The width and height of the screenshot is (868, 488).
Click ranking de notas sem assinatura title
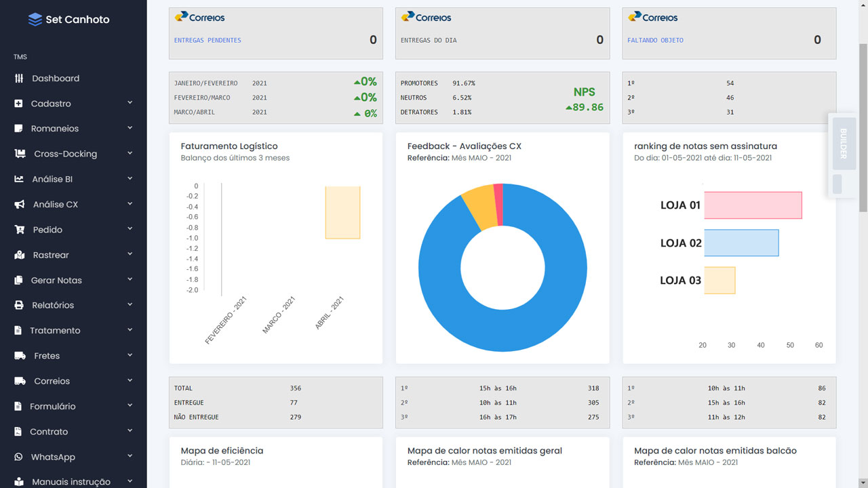pos(705,146)
